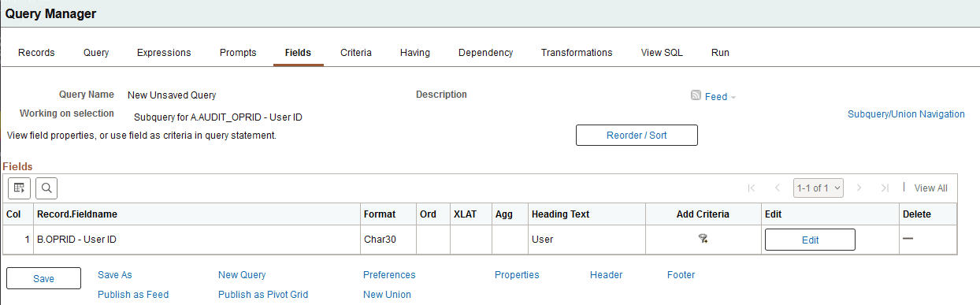Click Publish as Feed link
980x305 pixels.
[x=133, y=295]
